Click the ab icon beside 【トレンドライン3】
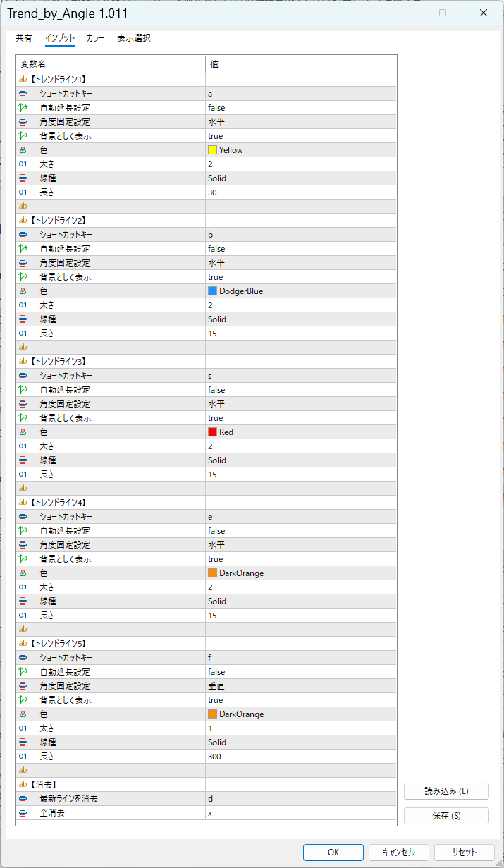The image size is (504, 868). coord(23,362)
